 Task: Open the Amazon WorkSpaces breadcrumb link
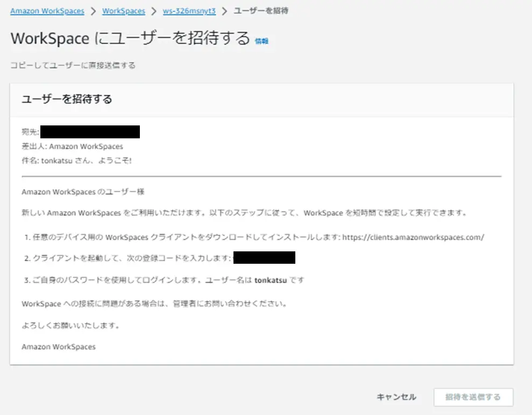pyautogui.click(x=47, y=11)
